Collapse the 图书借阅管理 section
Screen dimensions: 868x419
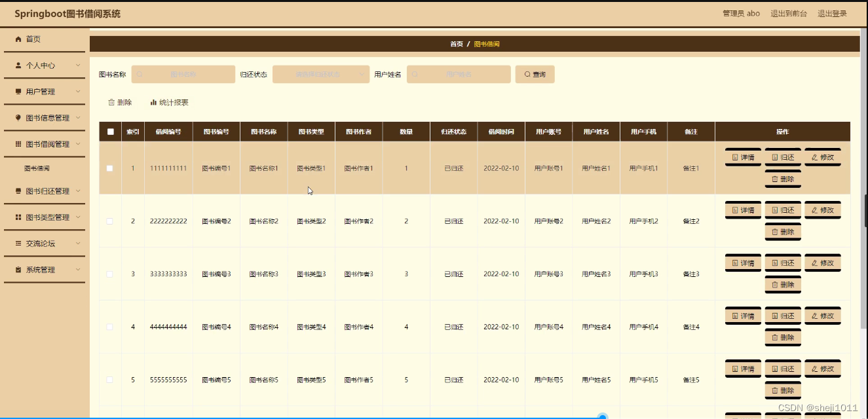coord(46,143)
